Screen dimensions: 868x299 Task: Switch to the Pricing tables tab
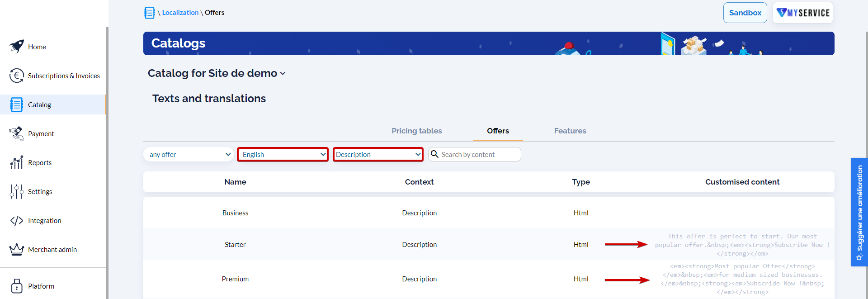[x=417, y=131]
